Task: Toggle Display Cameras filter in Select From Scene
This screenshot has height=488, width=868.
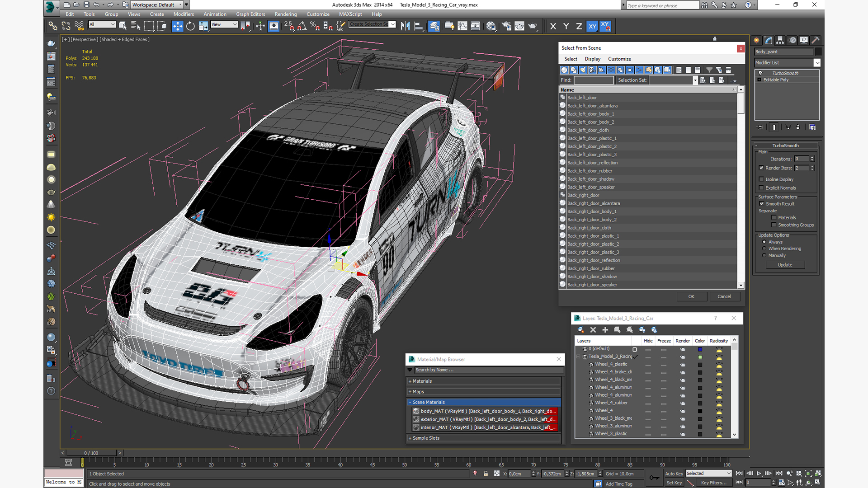Action: coord(592,70)
